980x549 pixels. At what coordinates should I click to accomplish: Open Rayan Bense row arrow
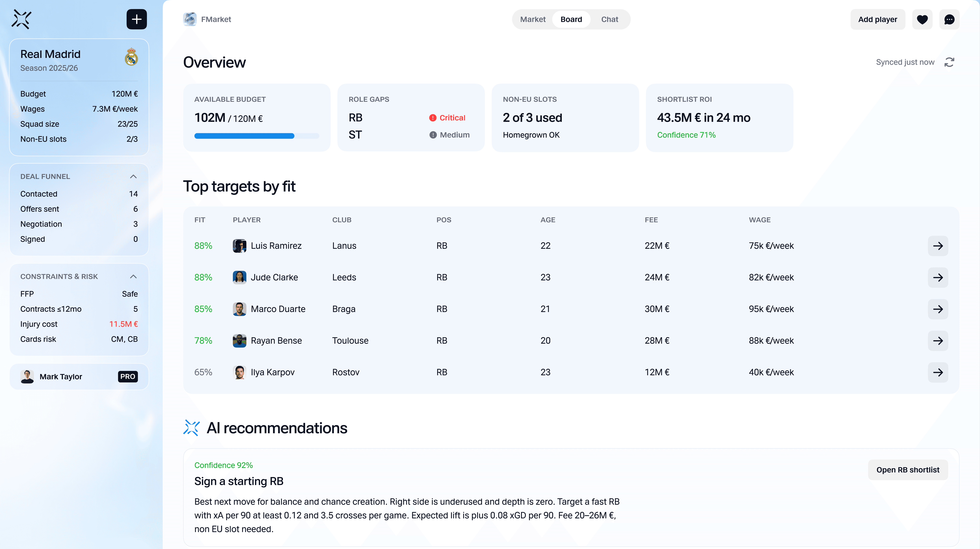click(x=938, y=341)
